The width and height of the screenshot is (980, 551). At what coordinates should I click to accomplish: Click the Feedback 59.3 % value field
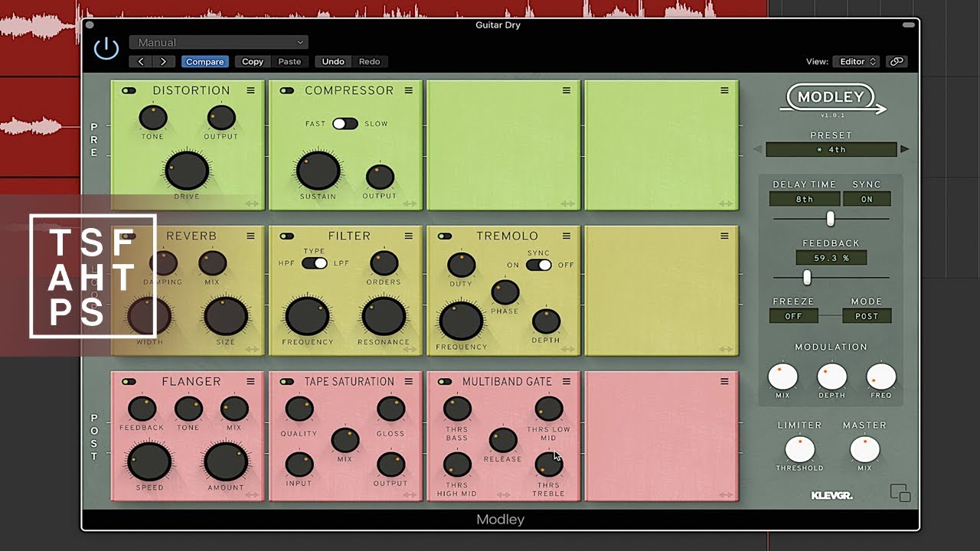coord(831,258)
